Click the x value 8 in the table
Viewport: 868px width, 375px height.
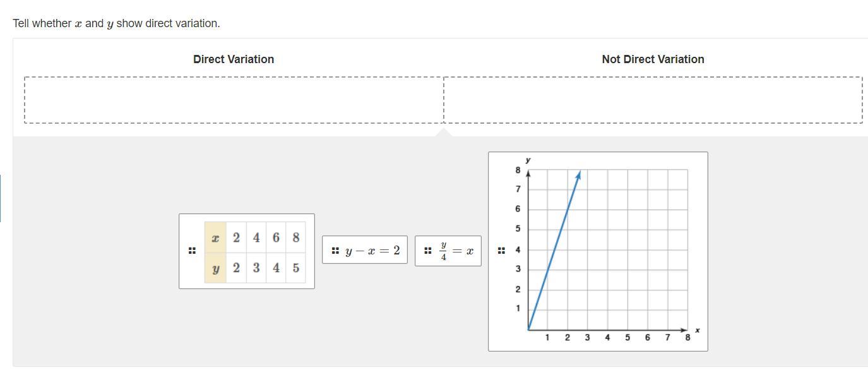295,237
